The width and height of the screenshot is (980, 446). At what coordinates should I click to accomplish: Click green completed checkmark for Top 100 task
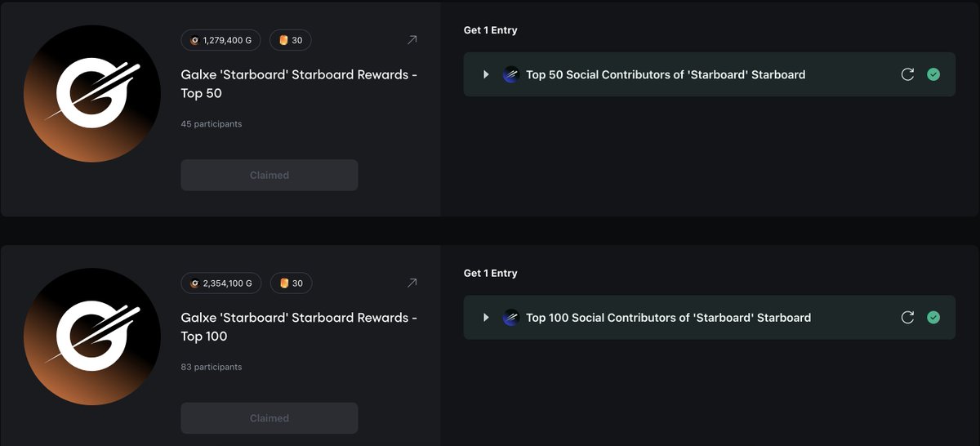933,318
